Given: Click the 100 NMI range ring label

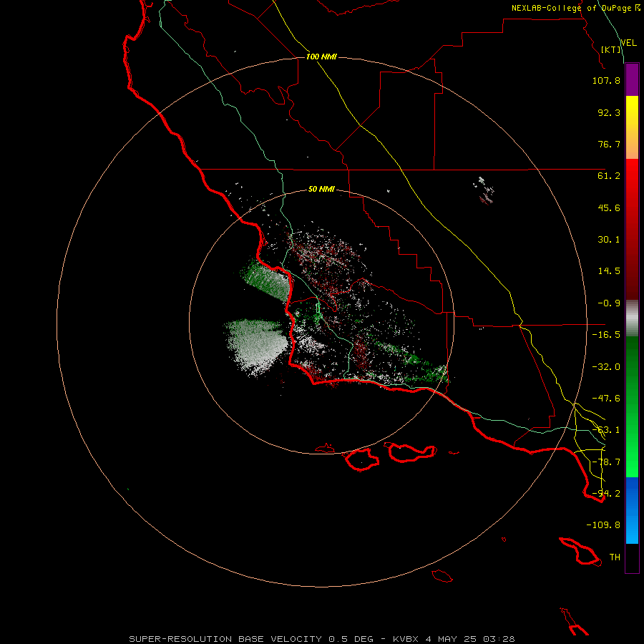Looking at the screenshot, I should pyautogui.click(x=321, y=57).
